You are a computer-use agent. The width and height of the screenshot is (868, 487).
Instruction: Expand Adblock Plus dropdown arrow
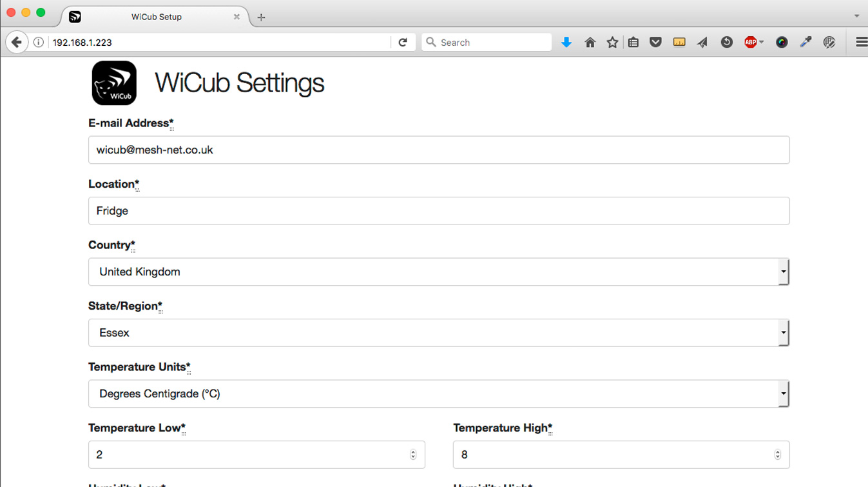(762, 43)
